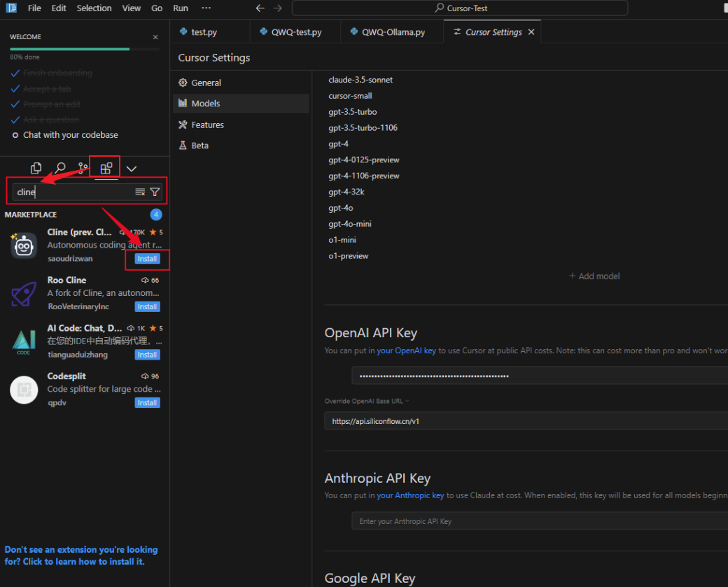Close the Welcome onboarding panel

coord(155,37)
